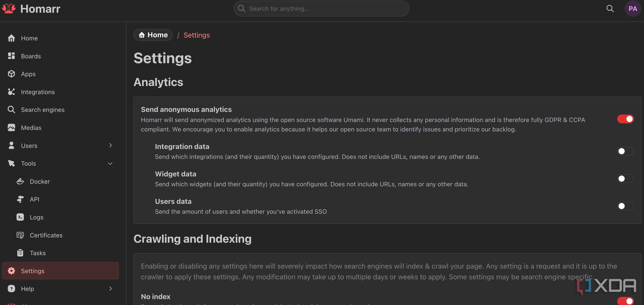Viewport: 644px width, 305px height.
Task: Enable the Integration data switch
Action: pyautogui.click(x=625, y=151)
